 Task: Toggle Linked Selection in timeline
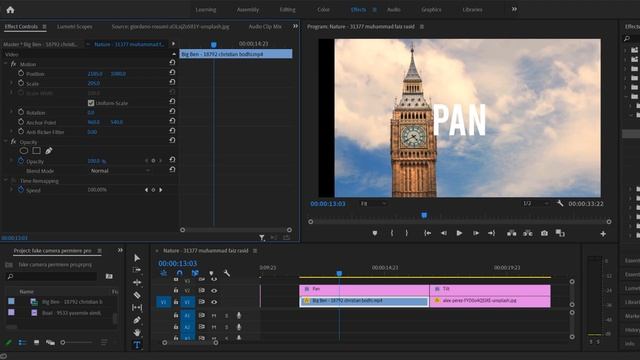(x=195, y=273)
